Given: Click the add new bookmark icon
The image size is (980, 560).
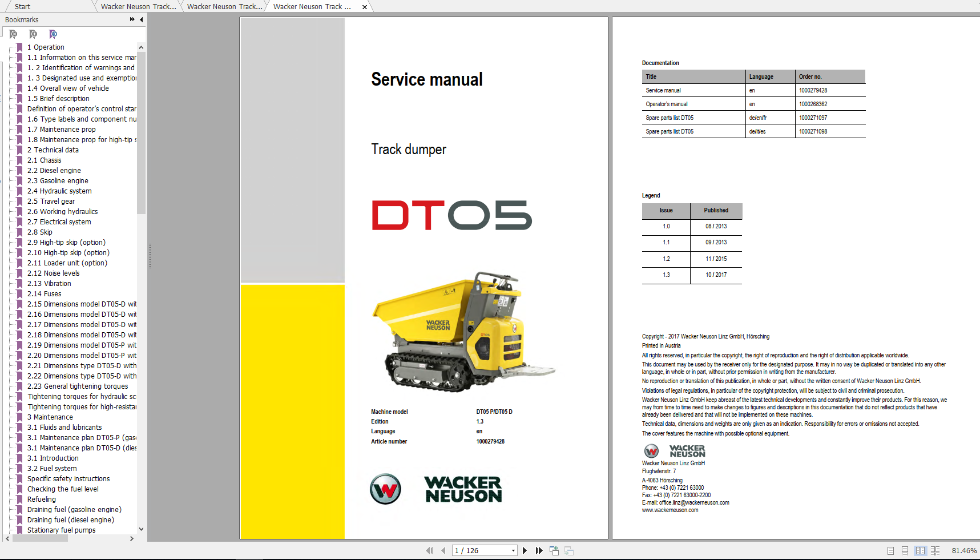Looking at the screenshot, I should 33,34.
